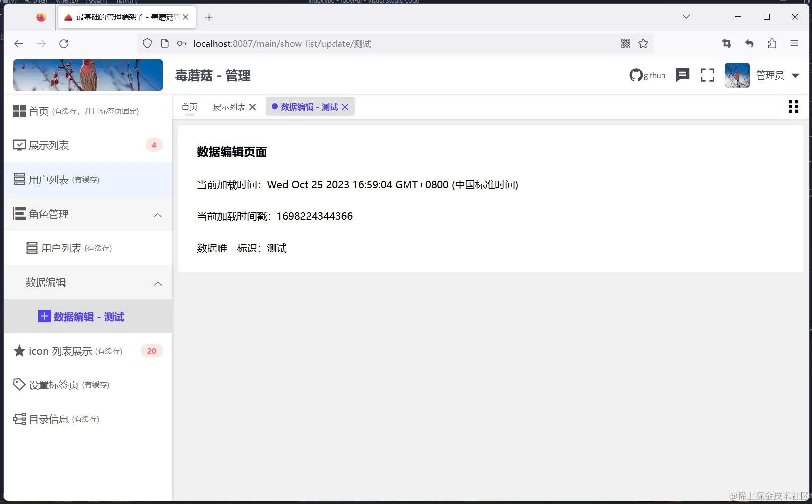The height and width of the screenshot is (504, 812).
Task: Click the tag icon beside 设置标签页
Action: 19,384
